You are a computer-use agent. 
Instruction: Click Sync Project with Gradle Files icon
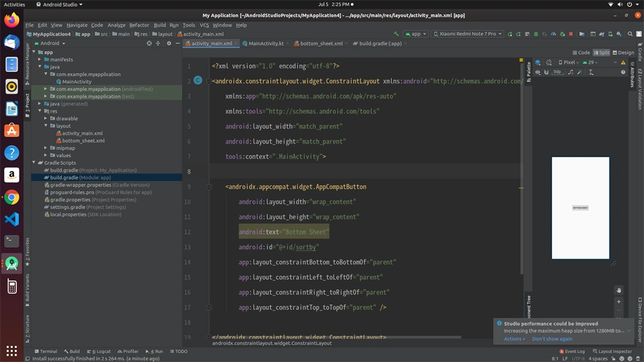tap(602, 34)
